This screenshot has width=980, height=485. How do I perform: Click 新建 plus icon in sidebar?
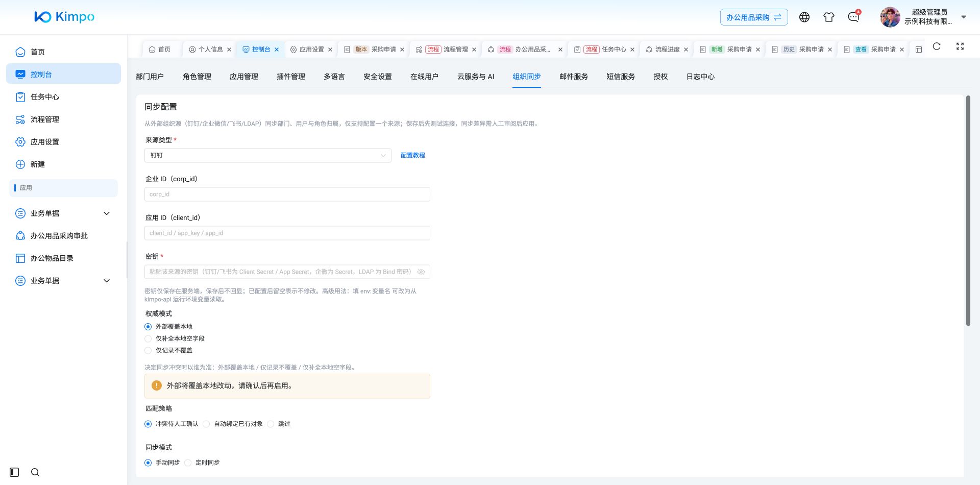[x=20, y=164]
